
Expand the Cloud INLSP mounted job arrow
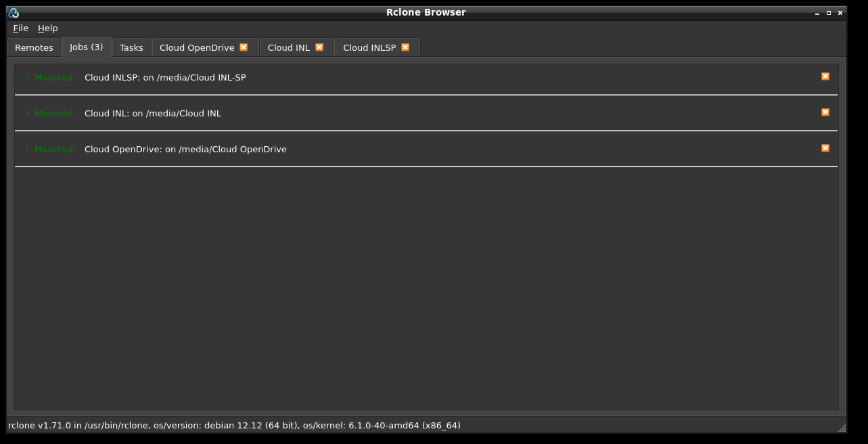click(28, 77)
